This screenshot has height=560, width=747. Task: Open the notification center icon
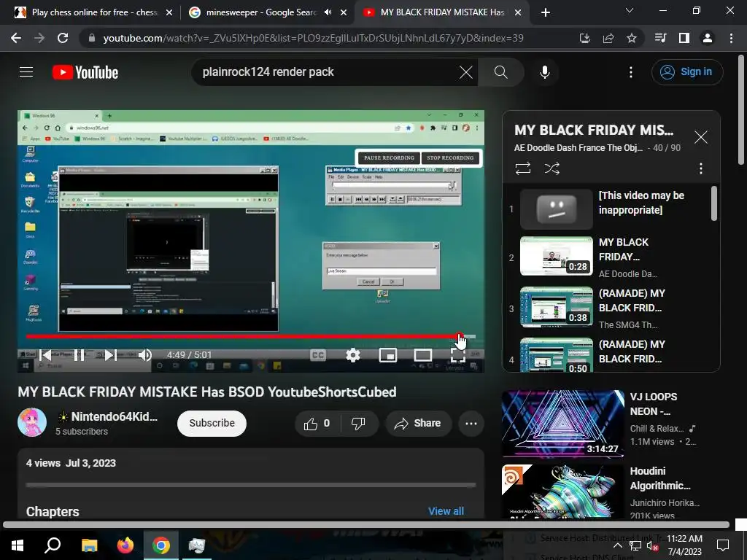click(x=723, y=545)
